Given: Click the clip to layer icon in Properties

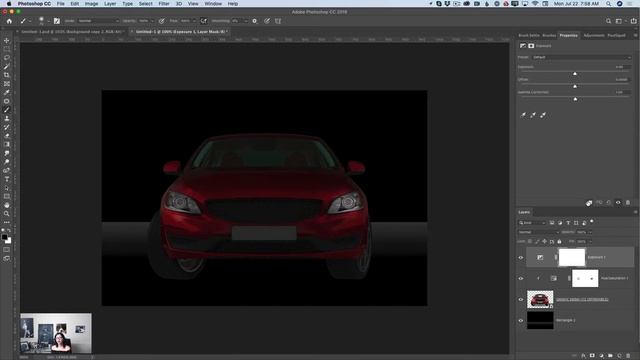Looking at the screenshot, I should tap(589, 203).
